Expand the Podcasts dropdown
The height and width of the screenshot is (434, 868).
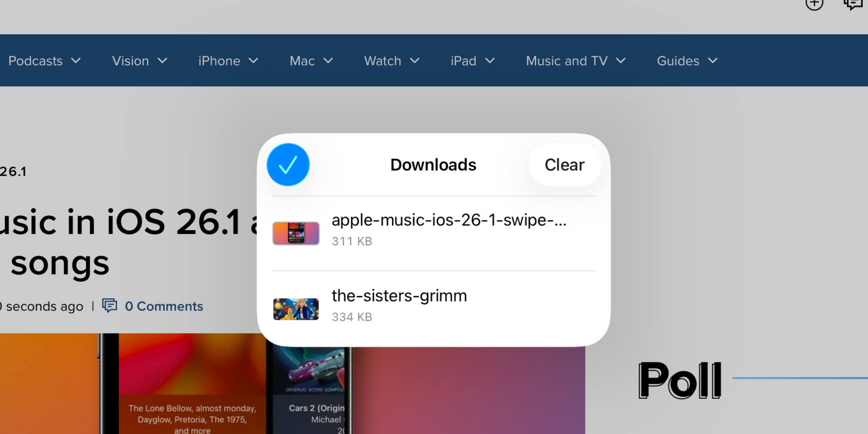point(44,61)
